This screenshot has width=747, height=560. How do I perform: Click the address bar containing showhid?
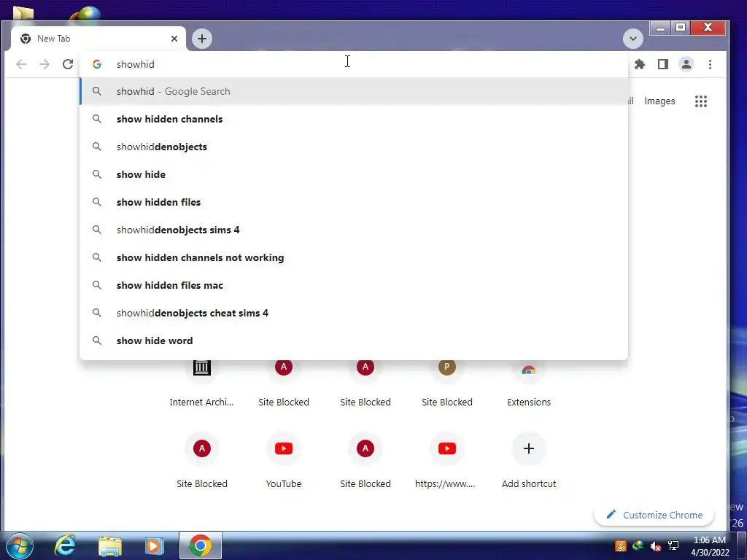pyautogui.click(x=354, y=64)
